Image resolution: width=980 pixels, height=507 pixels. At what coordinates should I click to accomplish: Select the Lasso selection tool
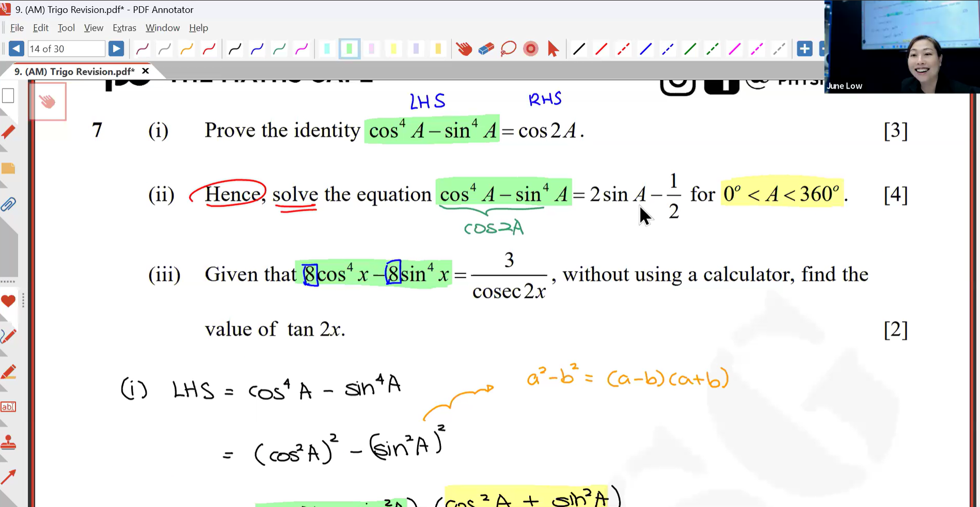[509, 49]
